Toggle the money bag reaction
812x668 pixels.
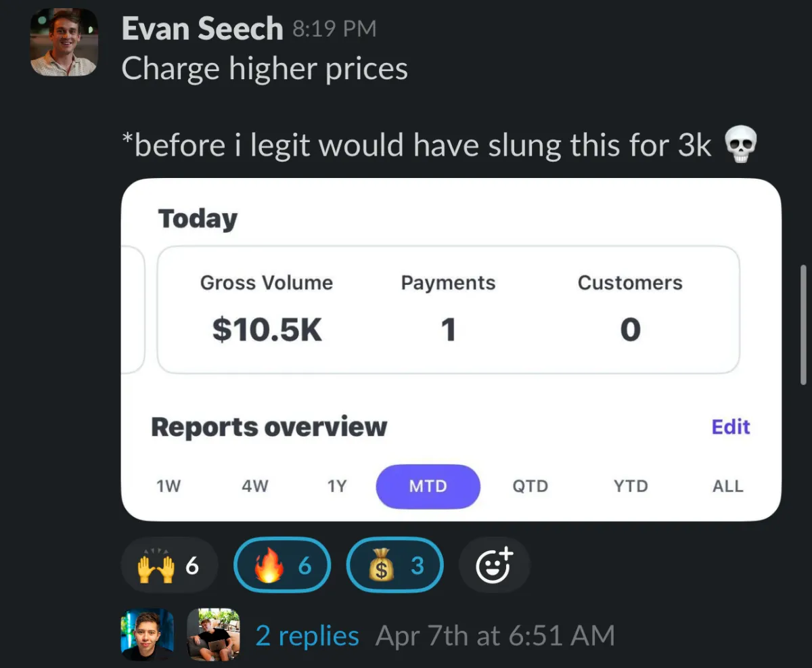tap(395, 565)
